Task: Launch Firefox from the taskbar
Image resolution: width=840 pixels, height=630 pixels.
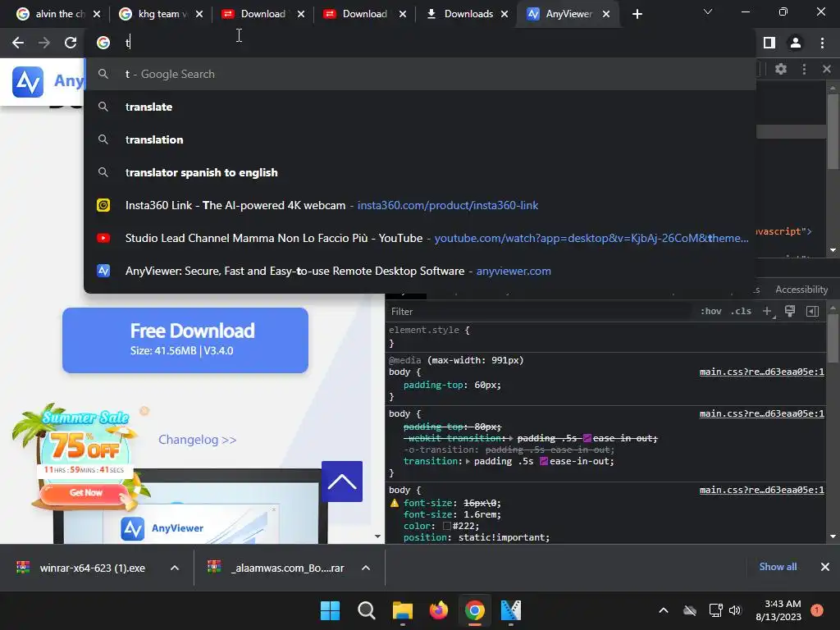Action: pyautogui.click(x=438, y=610)
